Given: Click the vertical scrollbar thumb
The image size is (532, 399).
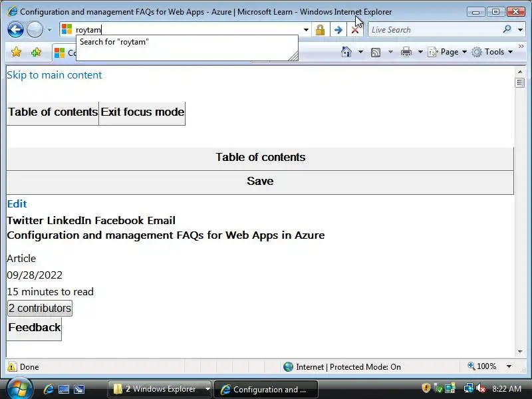Looking at the screenshot, I should [520, 82].
